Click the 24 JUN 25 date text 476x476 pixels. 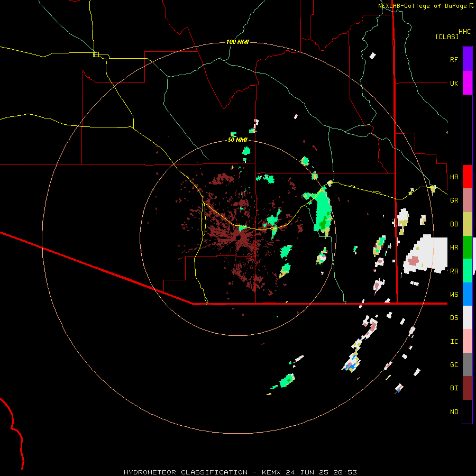308,472
